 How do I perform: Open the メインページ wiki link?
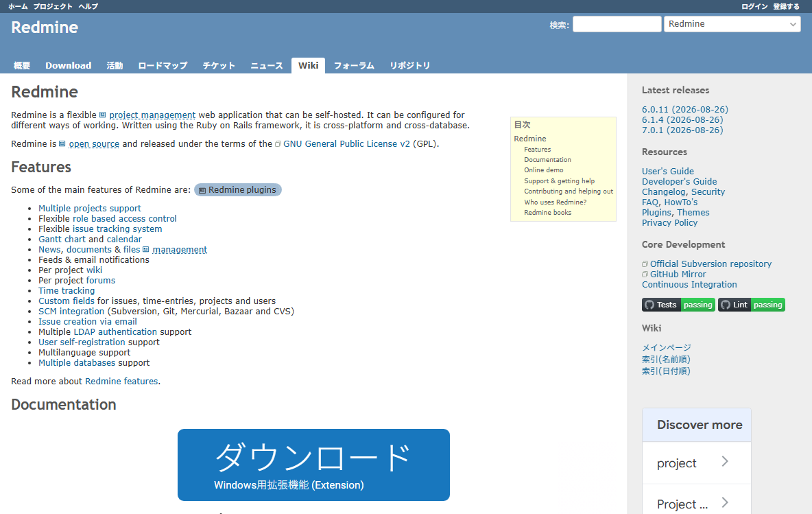(x=667, y=348)
